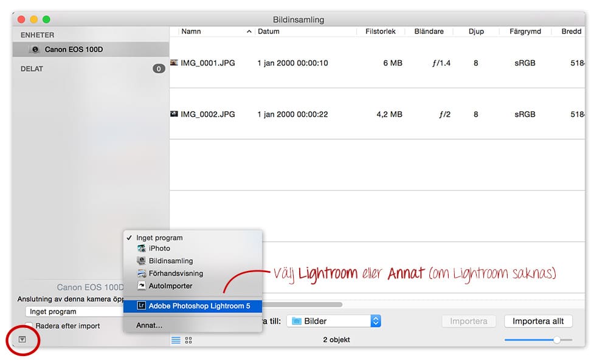The height and width of the screenshot is (364, 608).
Task: Minimize the window with yellow button
Action: tap(33, 19)
